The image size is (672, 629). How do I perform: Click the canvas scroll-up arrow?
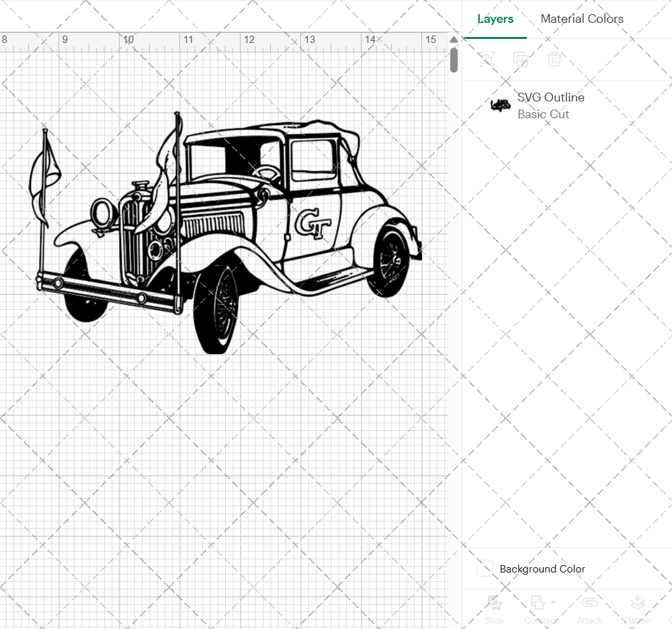click(454, 40)
